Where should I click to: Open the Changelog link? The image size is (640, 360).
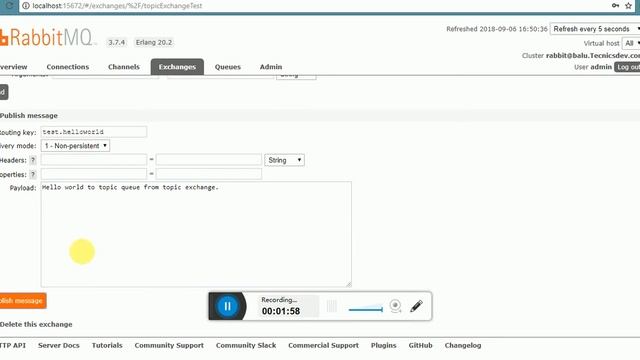point(463,345)
